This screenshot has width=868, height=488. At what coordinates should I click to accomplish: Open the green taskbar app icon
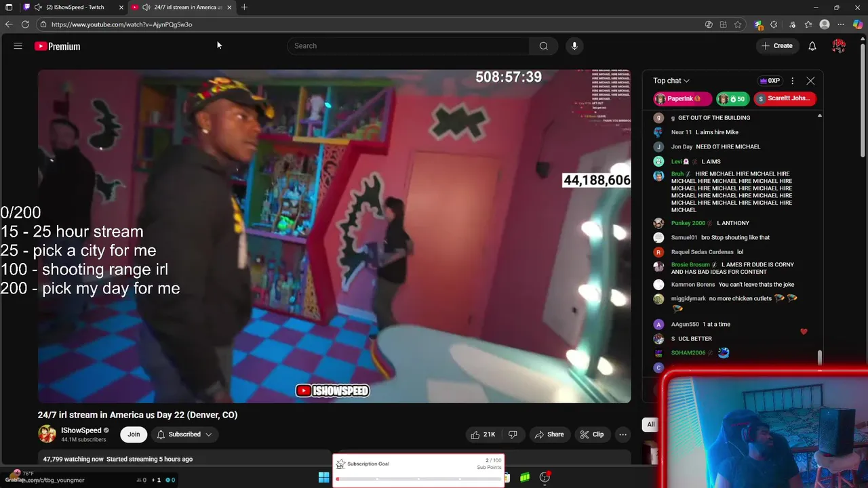[525, 477]
